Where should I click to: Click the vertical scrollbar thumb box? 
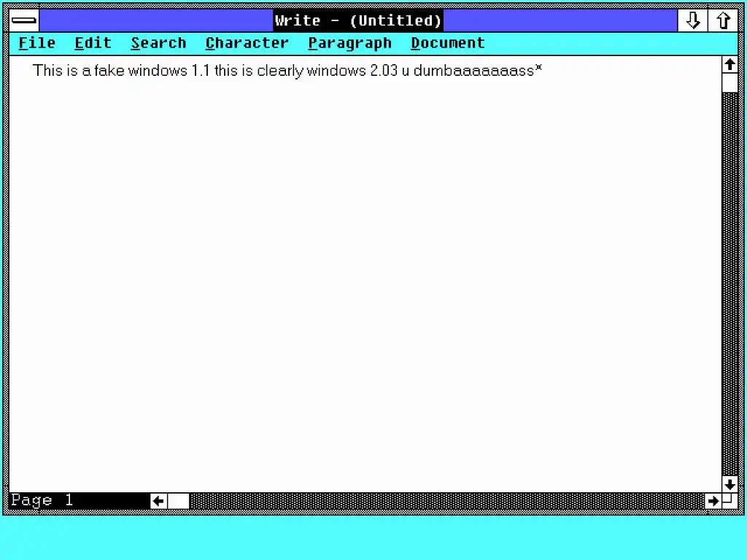click(x=729, y=83)
